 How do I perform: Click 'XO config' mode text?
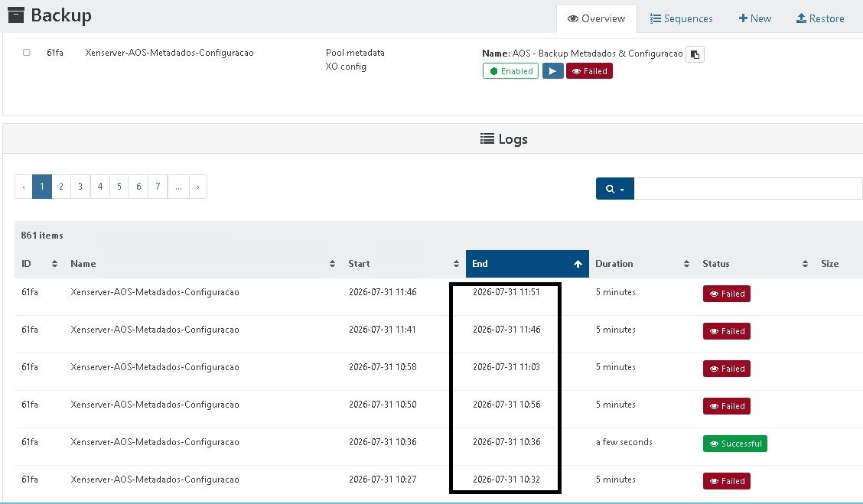(346, 67)
